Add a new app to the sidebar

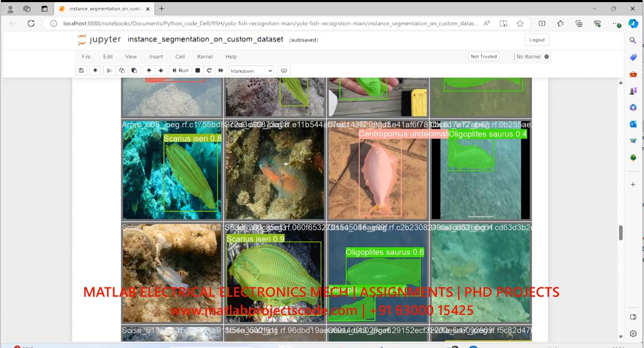[x=633, y=184]
